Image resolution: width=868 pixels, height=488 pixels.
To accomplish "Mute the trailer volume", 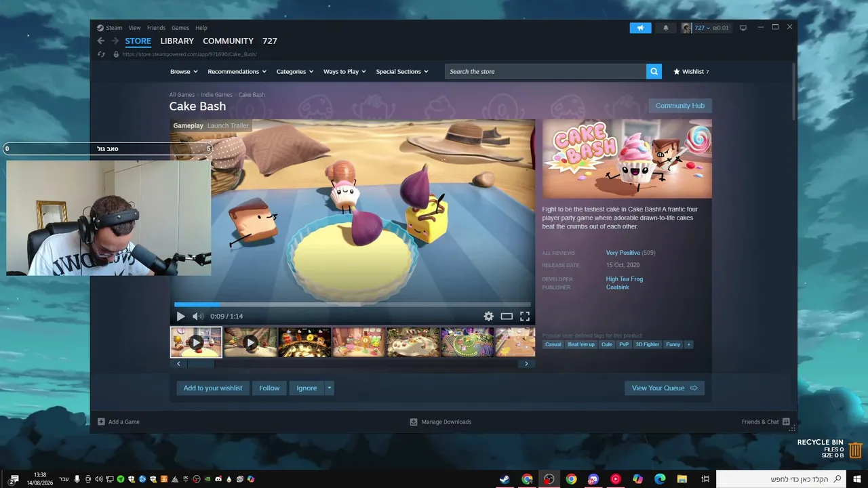I will pos(197,316).
